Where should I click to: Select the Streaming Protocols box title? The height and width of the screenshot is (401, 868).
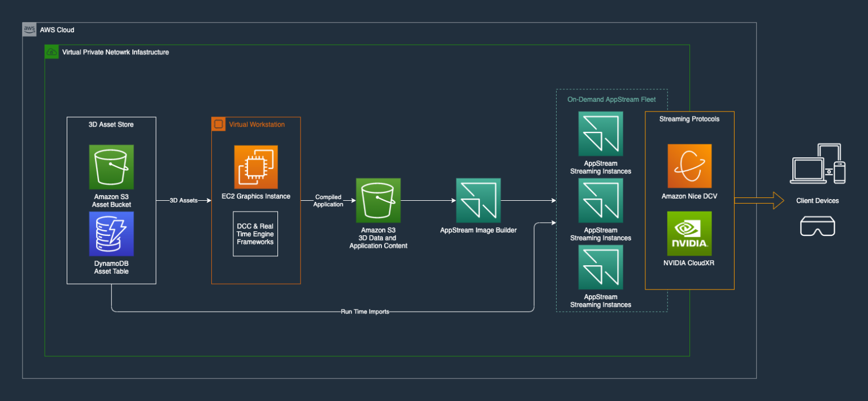[689, 119]
